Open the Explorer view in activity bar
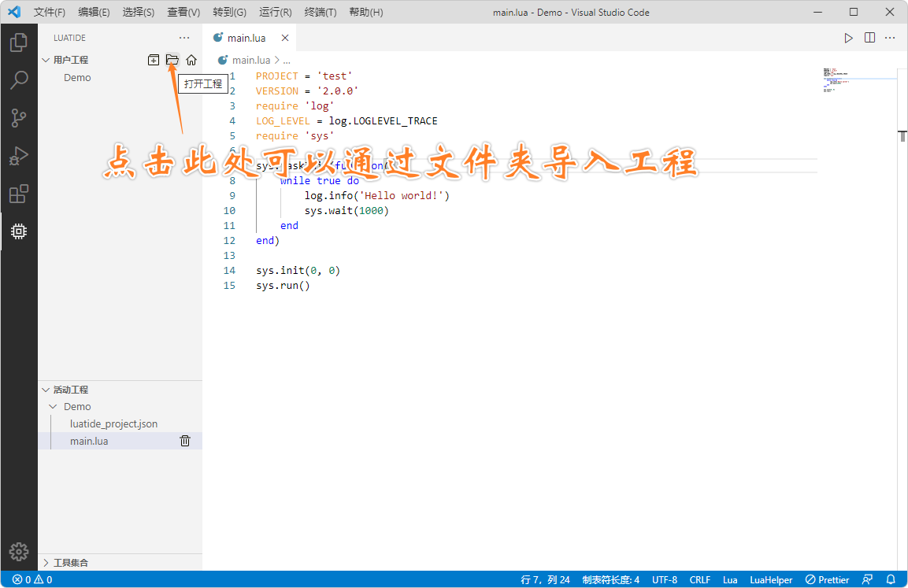This screenshot has width=908, height=588. click(19, 43)
